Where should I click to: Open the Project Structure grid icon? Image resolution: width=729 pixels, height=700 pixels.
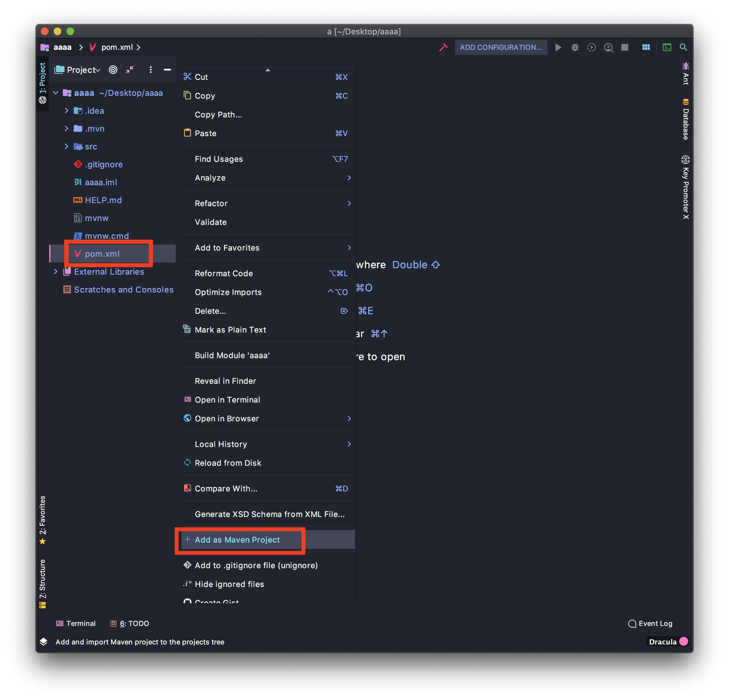coord(646,47)
